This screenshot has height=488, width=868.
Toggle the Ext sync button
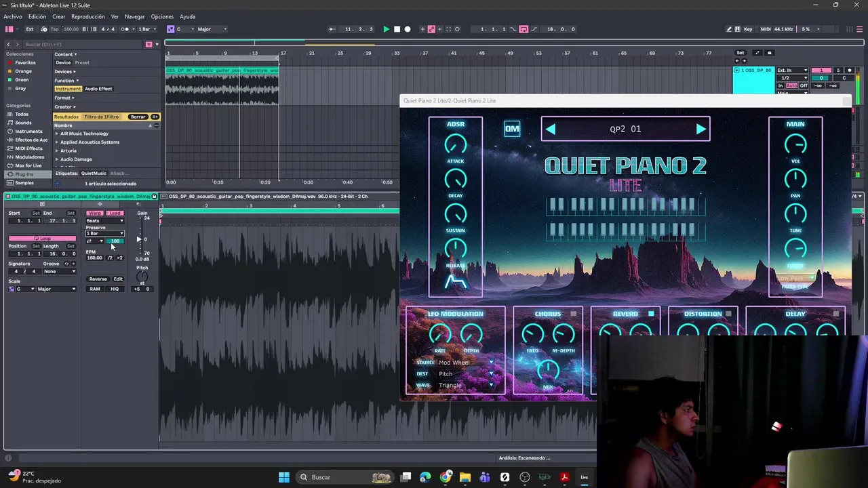tap(29, 29)
